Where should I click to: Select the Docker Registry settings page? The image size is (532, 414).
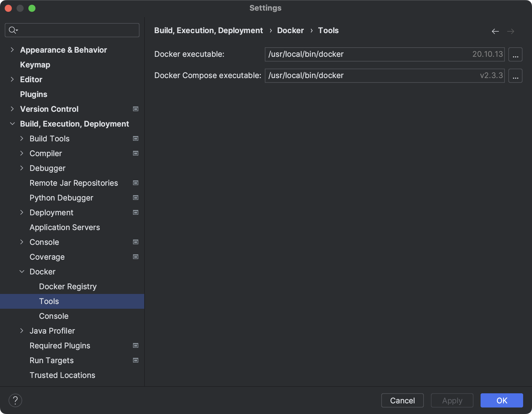coord(68,286)
